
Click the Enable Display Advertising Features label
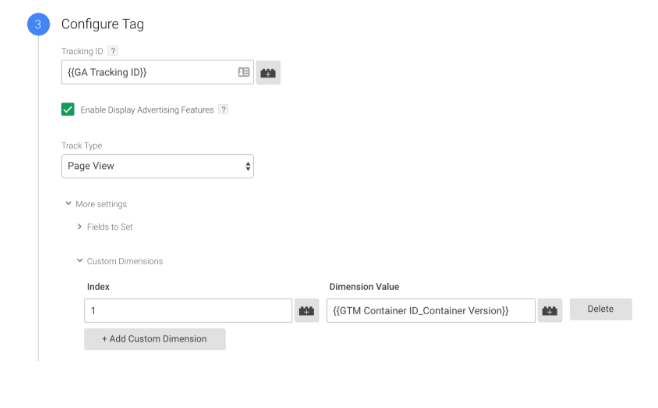(147, 110)
